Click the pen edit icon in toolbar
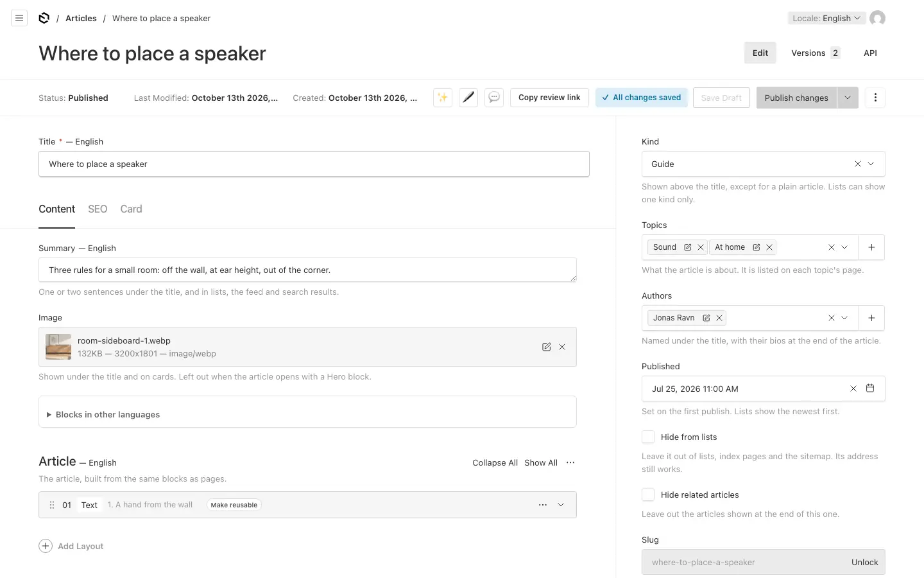924x578 pixels. (468, 98)
